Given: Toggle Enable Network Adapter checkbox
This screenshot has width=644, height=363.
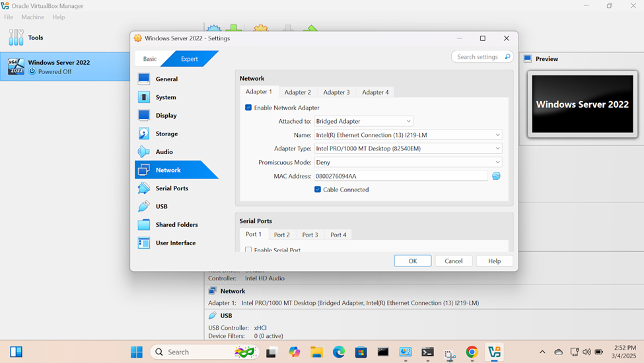Looking at the screenshot, I should click(248, 108).
